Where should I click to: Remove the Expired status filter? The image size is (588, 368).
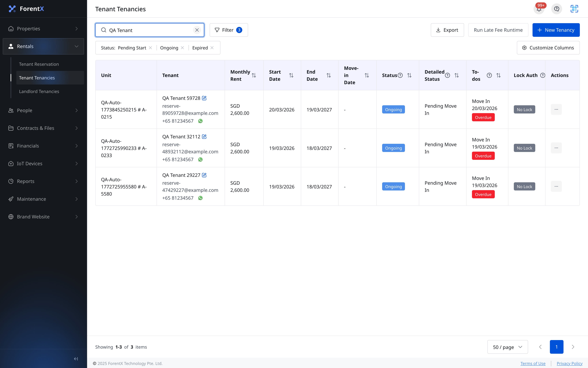click(x=212, y=48)
